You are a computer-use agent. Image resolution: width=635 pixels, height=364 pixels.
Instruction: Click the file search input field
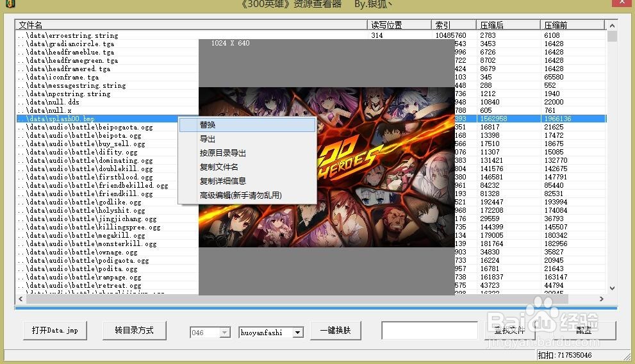[x=430, y=331]
